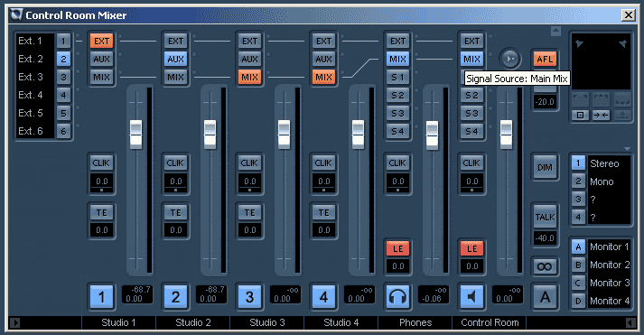Set Studio 4 source to MIX
The width and height of the screenshot is (644, 335).
click(x=323, y=77)
